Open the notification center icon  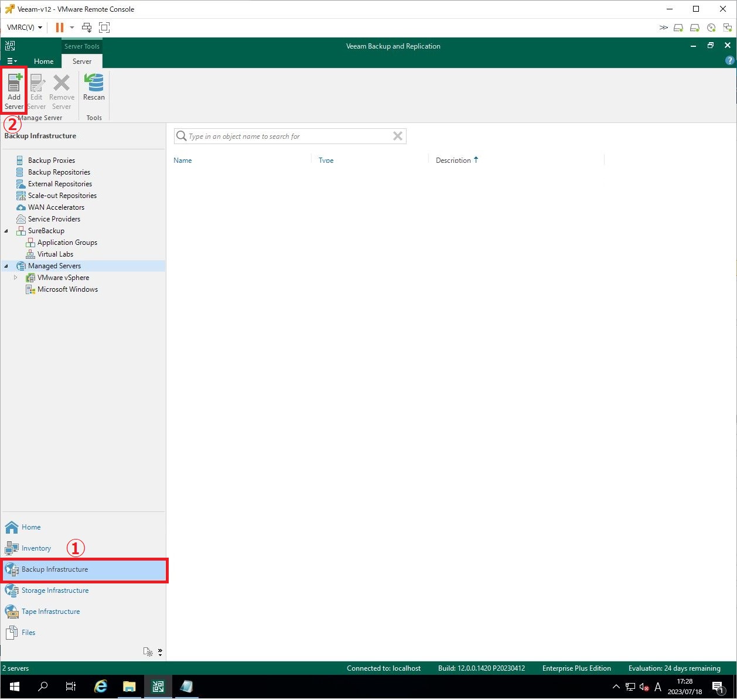pos(718,687)
